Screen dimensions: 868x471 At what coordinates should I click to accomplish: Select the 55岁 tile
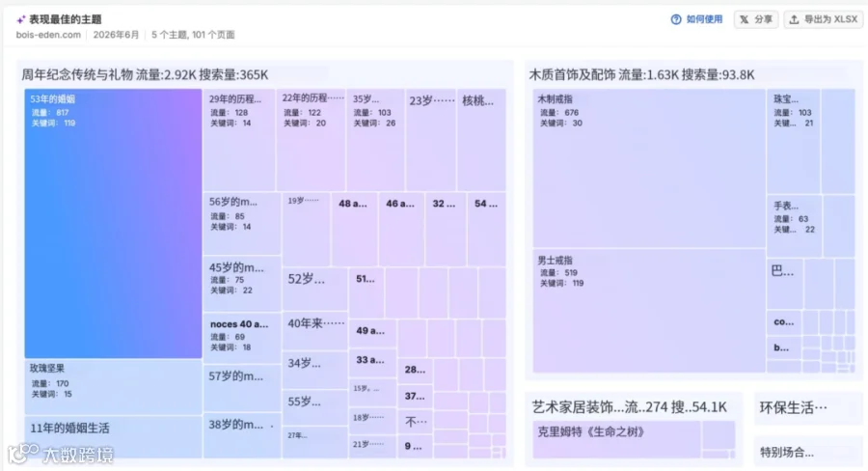315,407
